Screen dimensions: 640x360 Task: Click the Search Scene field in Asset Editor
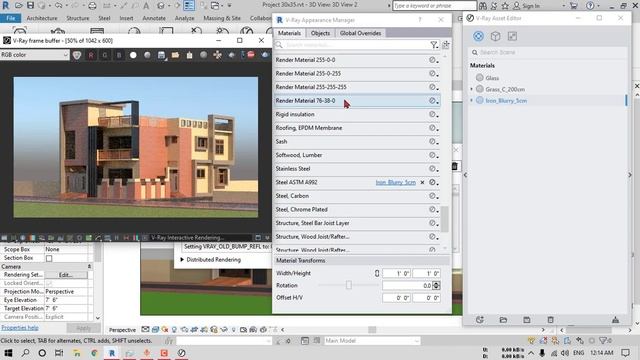(x=547, y=52)
